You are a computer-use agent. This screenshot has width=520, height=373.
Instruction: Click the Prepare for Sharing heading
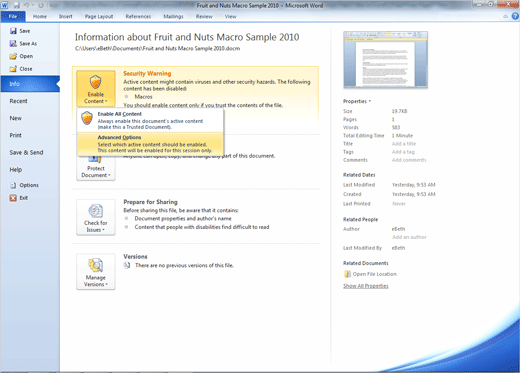[x=150, y=202]
